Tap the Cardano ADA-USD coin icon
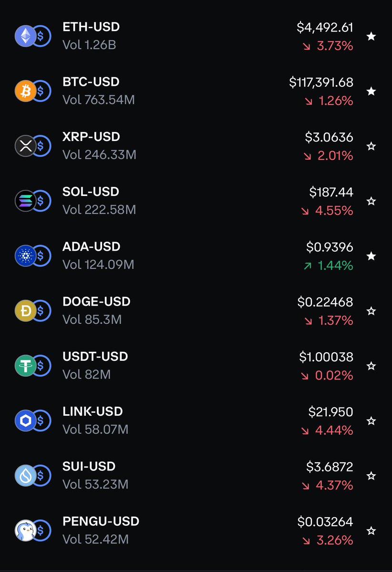392x572 pixels. point(26,255)
